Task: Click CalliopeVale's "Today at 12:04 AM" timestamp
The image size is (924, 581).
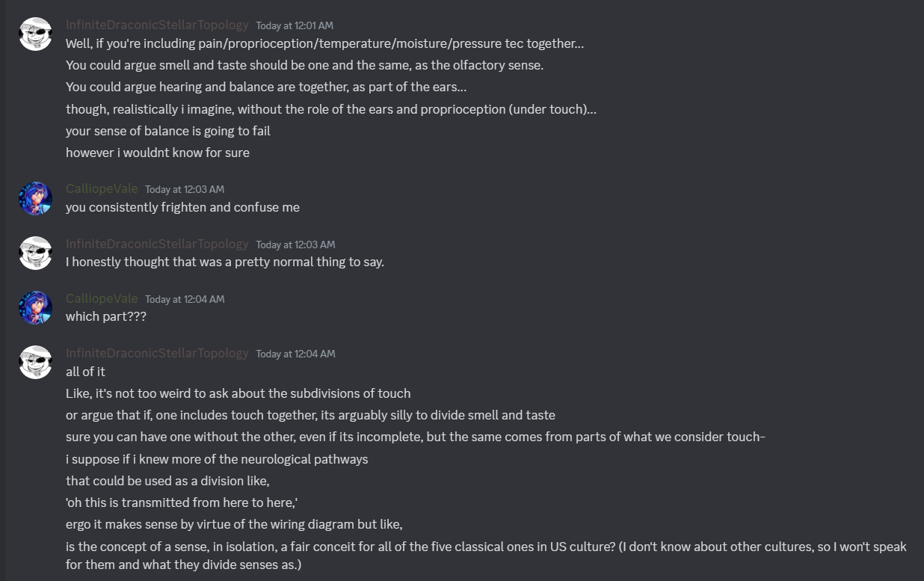Action: pyautogui.click(x=185, y=299)
